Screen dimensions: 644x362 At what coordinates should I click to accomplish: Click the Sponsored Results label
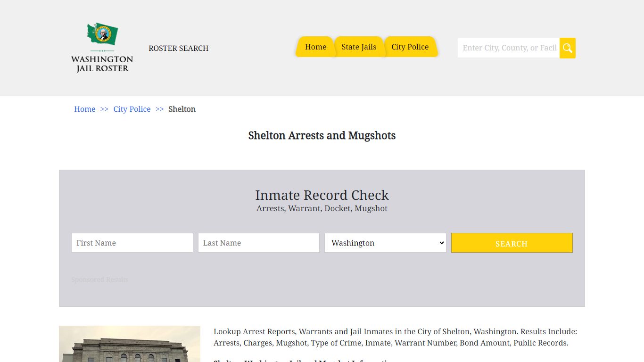[100, 280]
